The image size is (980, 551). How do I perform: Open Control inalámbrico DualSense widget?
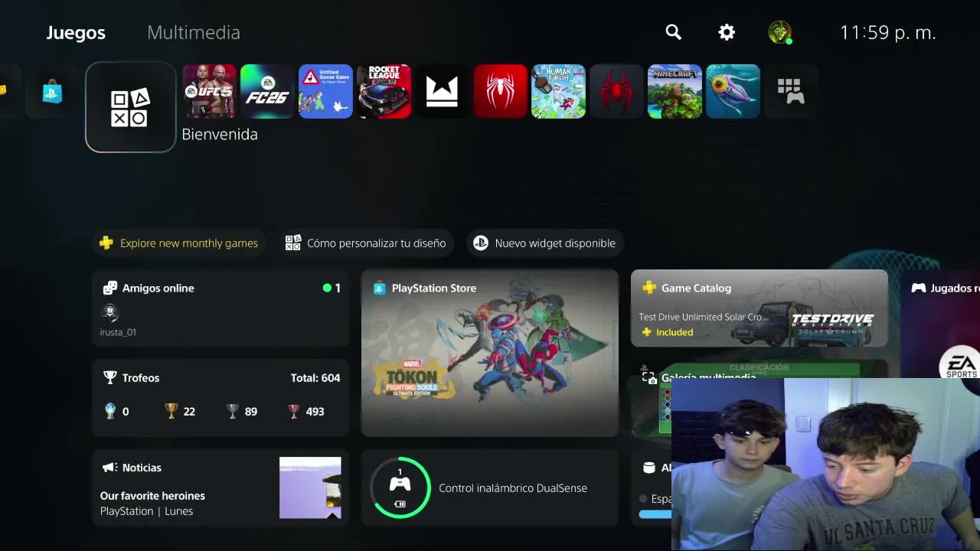(490, 487)
